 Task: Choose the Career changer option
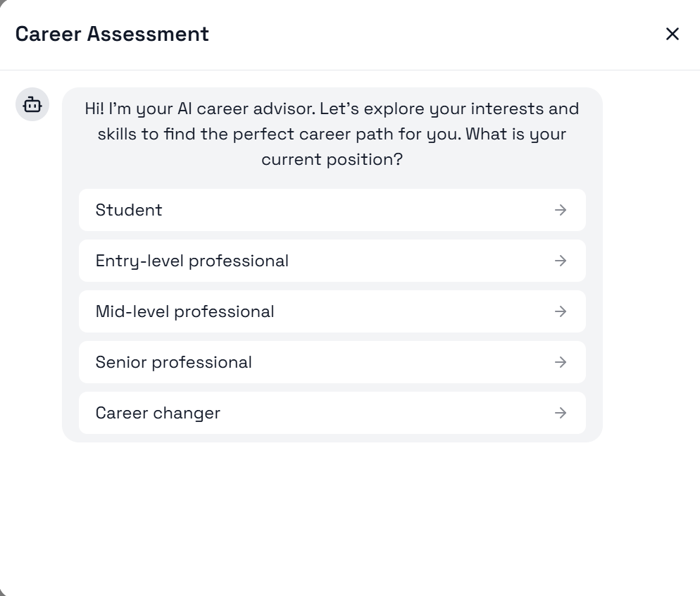tap(158, 413)
